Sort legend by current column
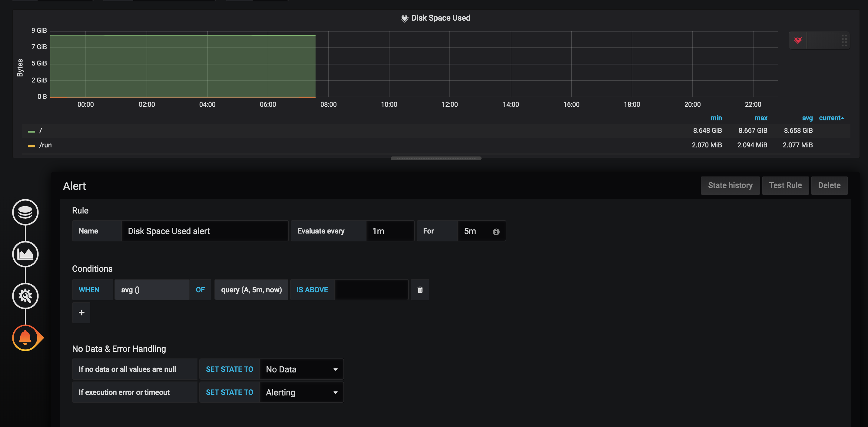This screenshot has width=868, height=427. coord(831,118)
